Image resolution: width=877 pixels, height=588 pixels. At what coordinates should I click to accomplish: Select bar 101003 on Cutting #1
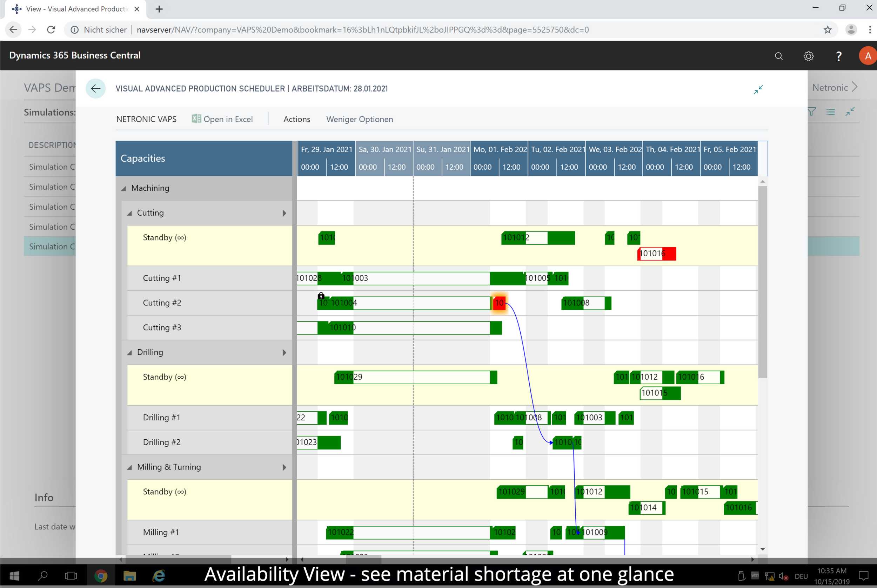(x=433, y=278)
